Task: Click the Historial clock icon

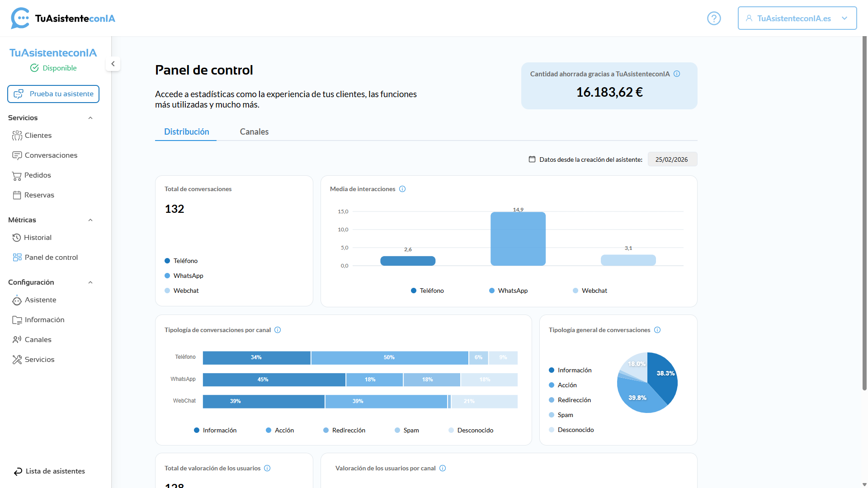Action: [17, 238]
